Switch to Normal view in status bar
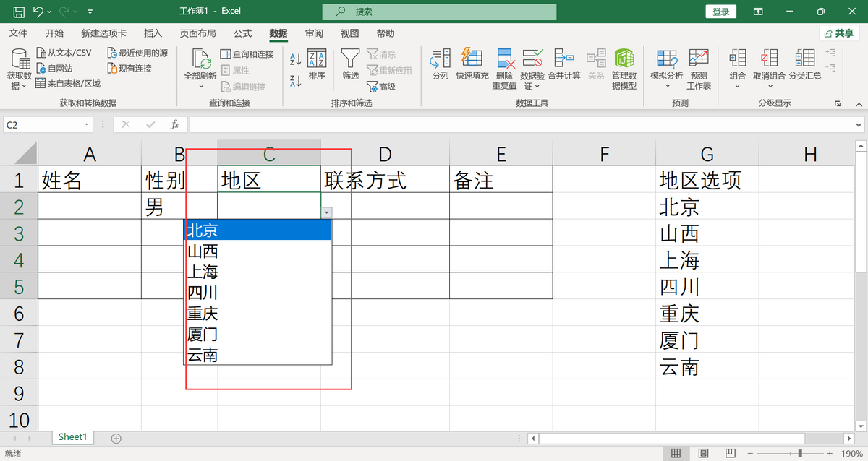The width and height of the screenshot is (868, 461). pyautogui.click(x=676, y=453)
